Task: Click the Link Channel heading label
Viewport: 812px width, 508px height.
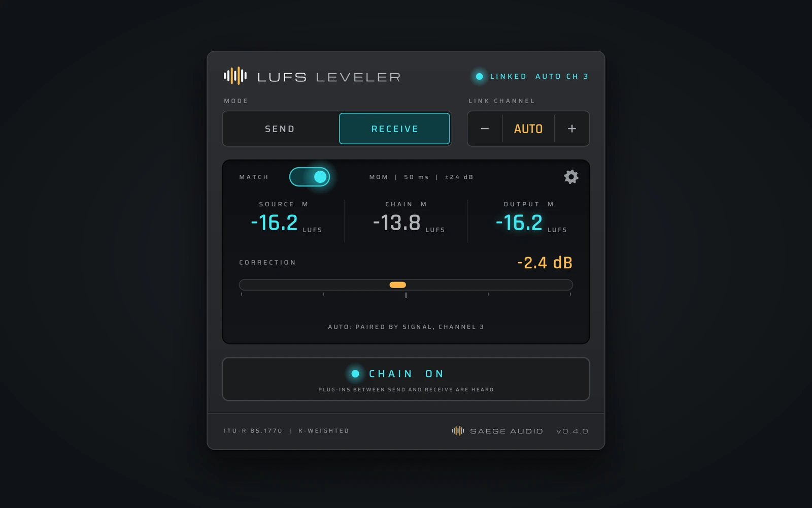Action: tap(501, 101)
